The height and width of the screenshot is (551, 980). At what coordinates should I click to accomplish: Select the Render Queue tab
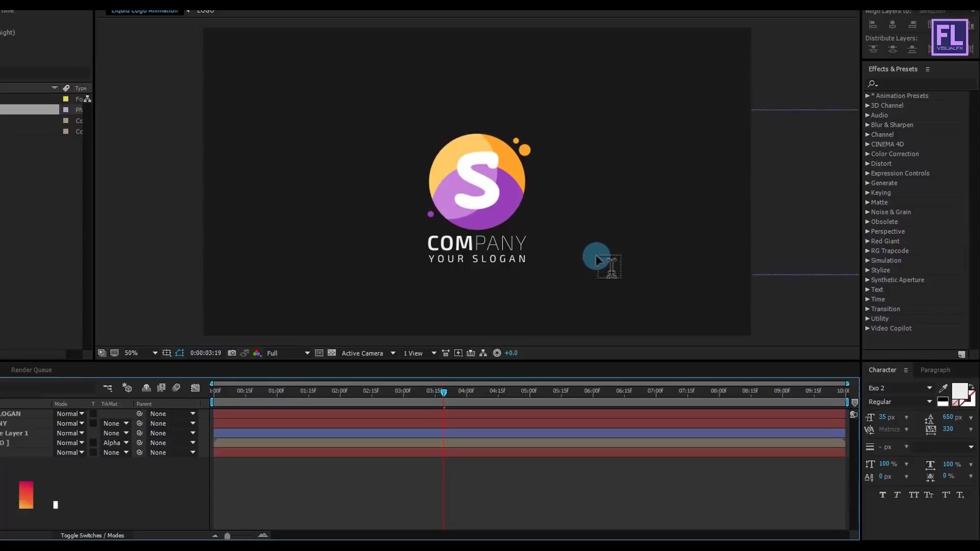pyautogui.click(x=31, y=369)
